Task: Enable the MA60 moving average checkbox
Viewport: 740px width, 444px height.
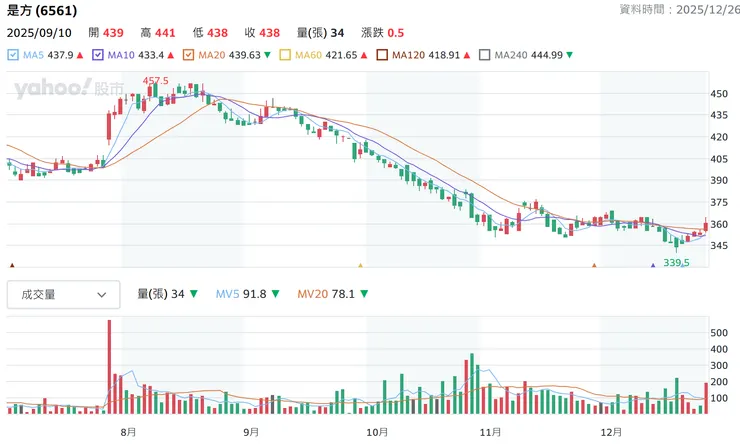Action: click(286, 55)
